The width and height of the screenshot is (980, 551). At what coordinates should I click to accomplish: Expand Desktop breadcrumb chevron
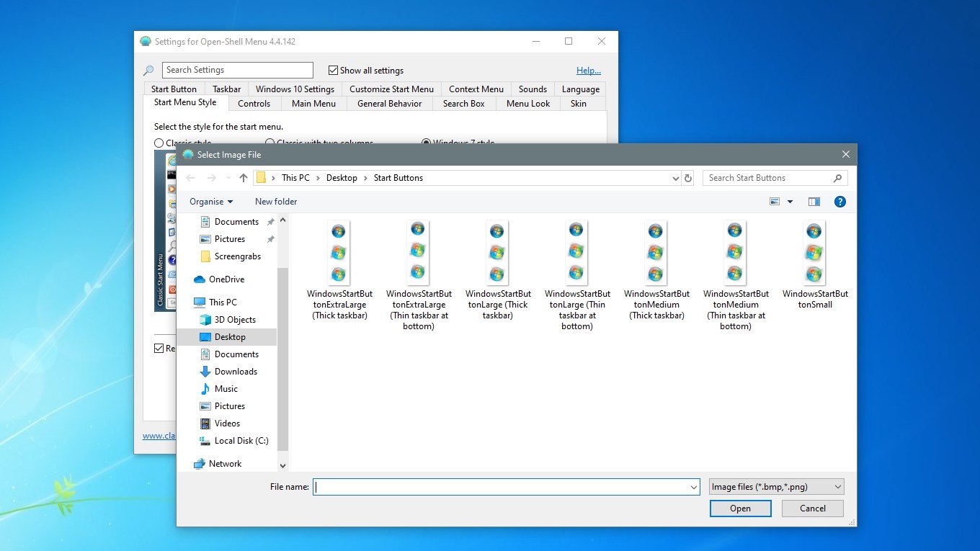coord(365,178)
